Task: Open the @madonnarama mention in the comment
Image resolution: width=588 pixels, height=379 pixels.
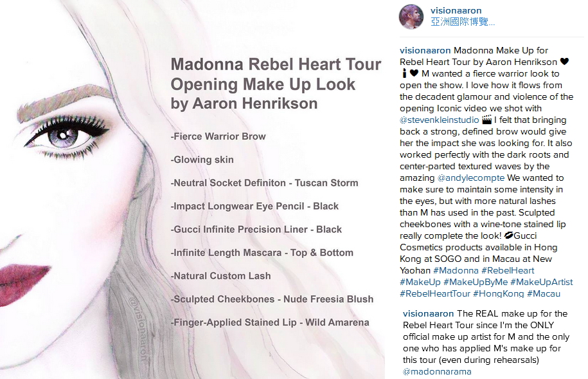Action: click(437, 372)
